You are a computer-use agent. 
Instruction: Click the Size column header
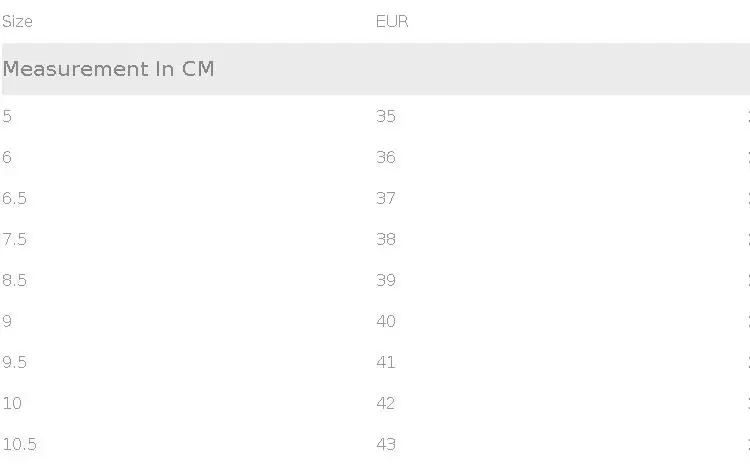tap(17, 21)
